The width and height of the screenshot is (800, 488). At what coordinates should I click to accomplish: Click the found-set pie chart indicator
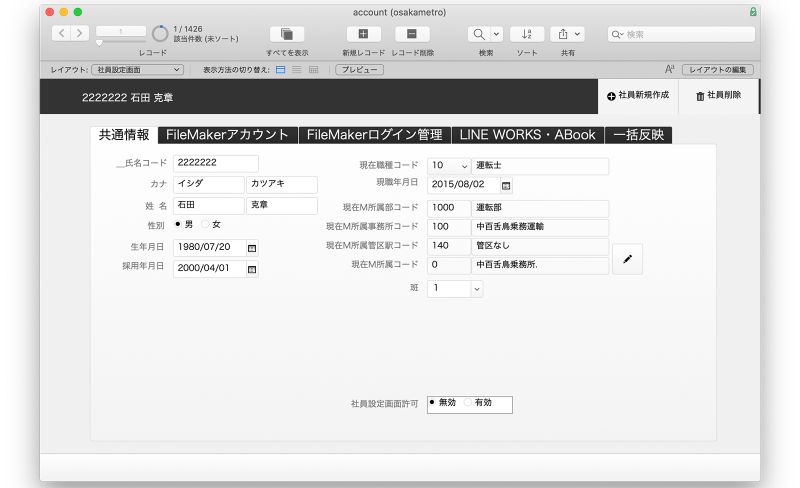pos(160,34)
